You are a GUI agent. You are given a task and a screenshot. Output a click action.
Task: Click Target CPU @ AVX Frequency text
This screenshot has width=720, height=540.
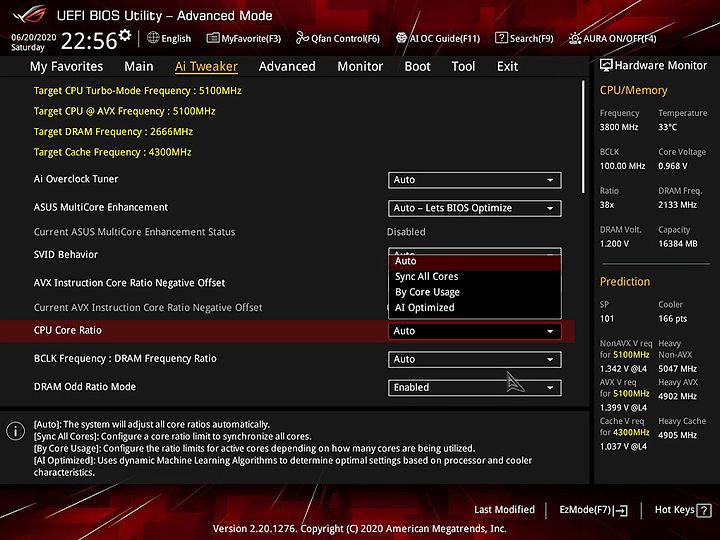[x=124, y=111]
